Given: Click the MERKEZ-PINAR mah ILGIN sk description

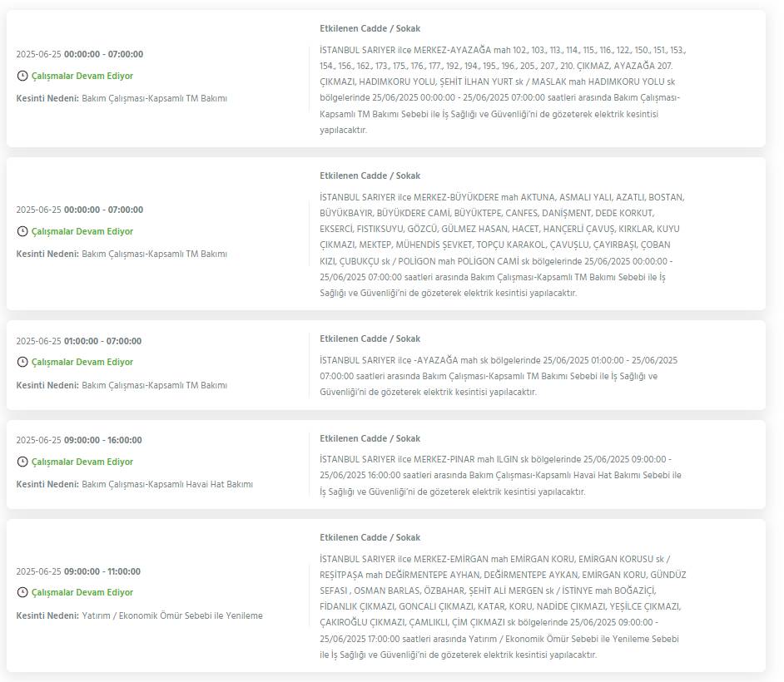Looking at the screenshot, I should 500,475.
